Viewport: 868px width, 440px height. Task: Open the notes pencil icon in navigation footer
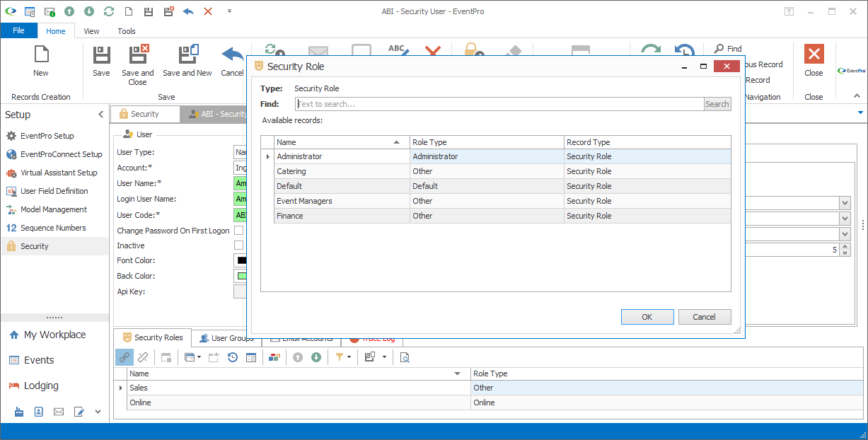click(x=79, y=412)
